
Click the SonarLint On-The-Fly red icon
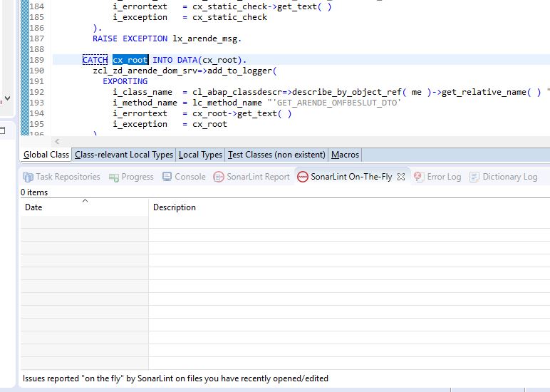(302, 177)
